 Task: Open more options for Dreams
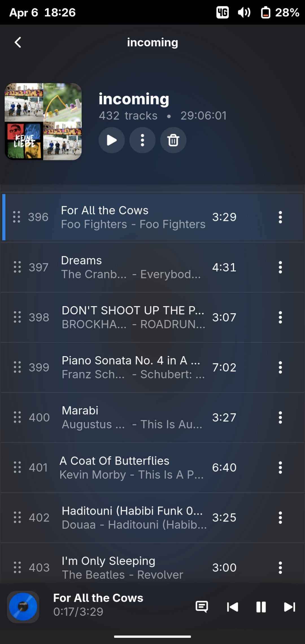(280, 267)
